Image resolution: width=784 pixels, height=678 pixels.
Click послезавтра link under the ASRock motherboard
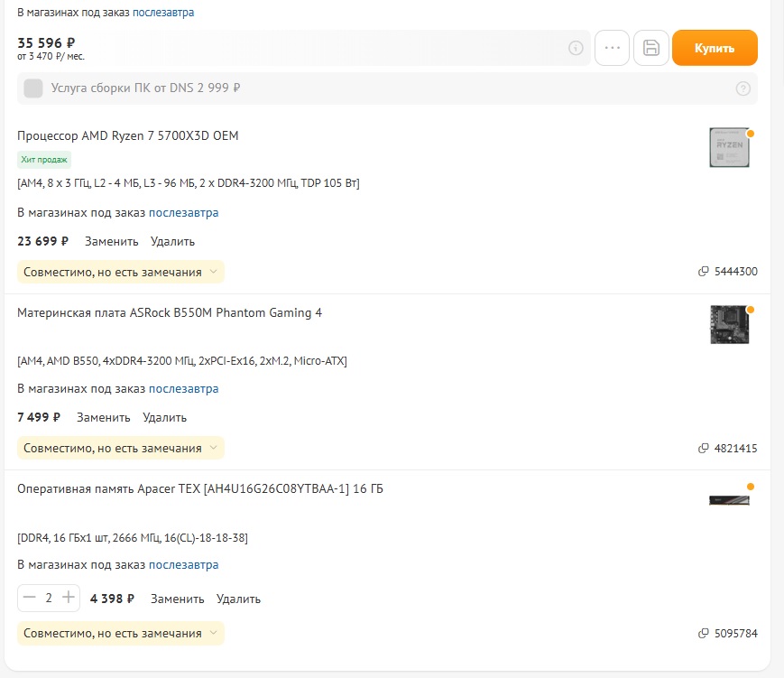pyautogui.click(x=183, y=389)
